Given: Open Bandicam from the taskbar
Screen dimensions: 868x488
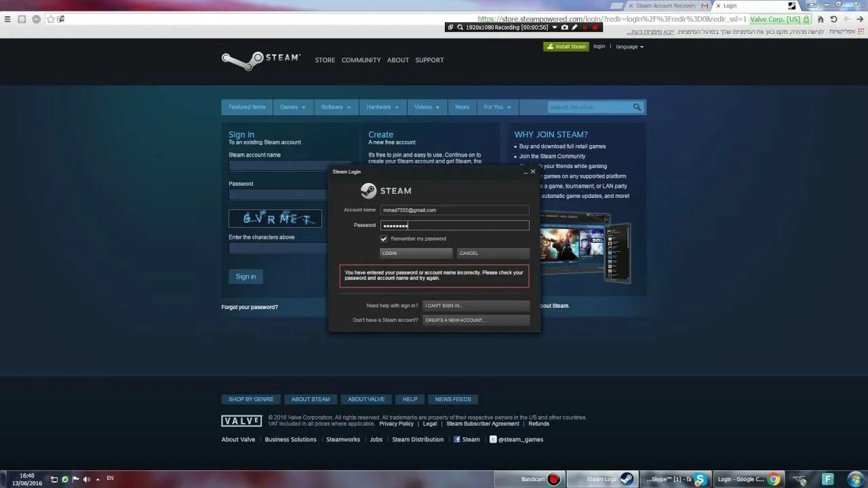Looking at the screenshot, I should (x=530, y=479).
